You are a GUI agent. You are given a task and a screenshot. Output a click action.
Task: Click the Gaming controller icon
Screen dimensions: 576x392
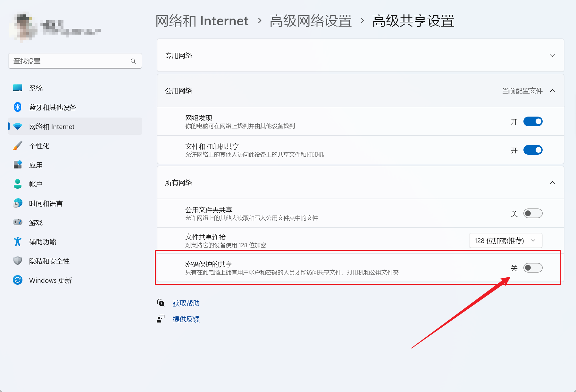(x=18, y=222)
